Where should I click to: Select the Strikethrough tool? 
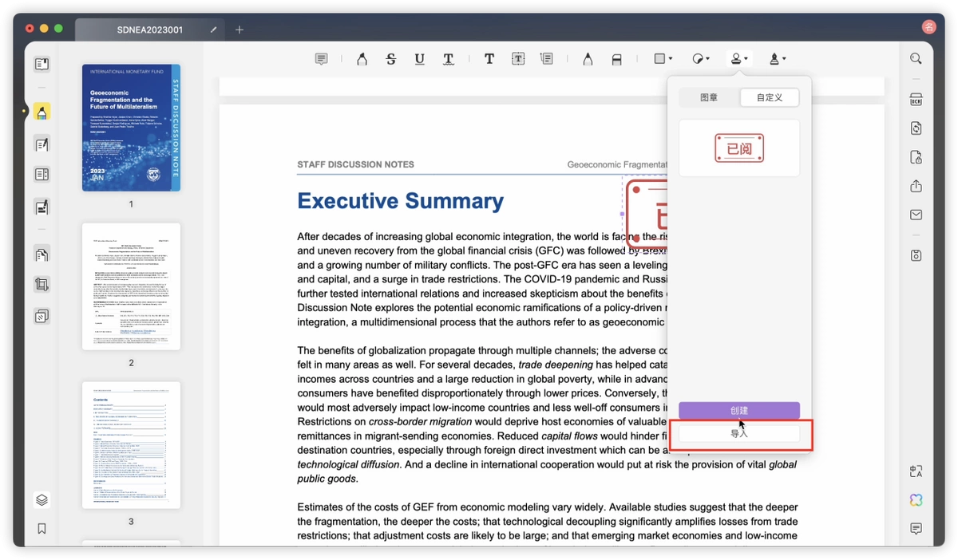pyautogui.click(x=390, y=59)
